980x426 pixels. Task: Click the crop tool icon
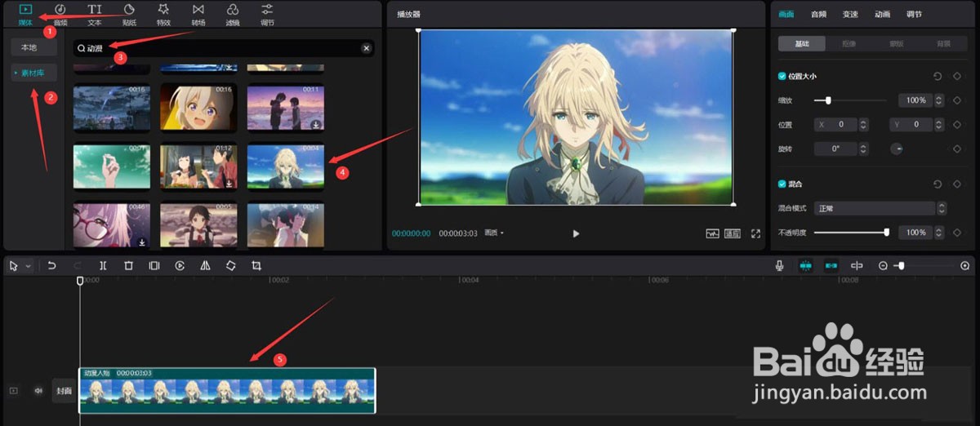(256, 266)
